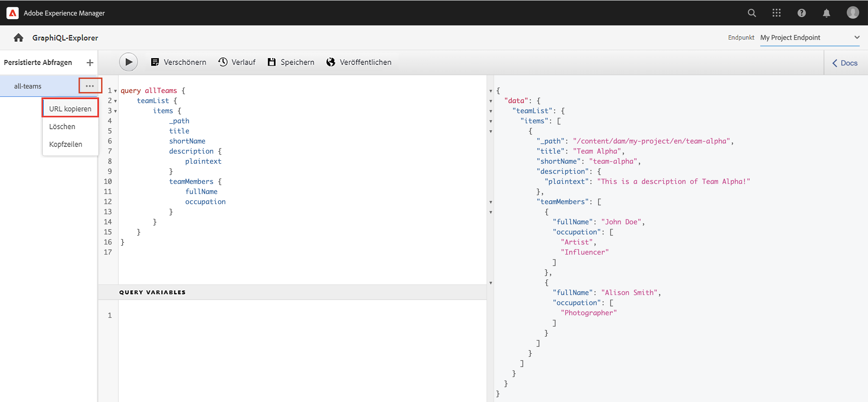
Task: Click the Verschönern button
Action: tap(179, 62)
